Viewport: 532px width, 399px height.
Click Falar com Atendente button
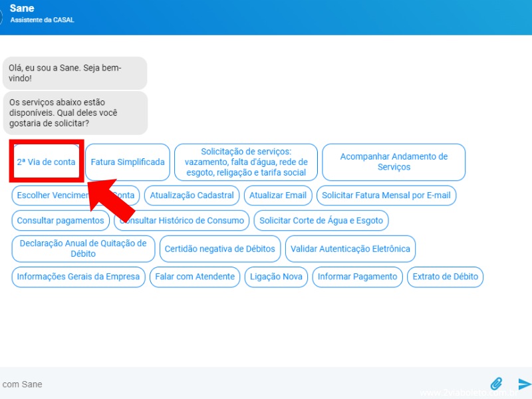pos(195,277)
